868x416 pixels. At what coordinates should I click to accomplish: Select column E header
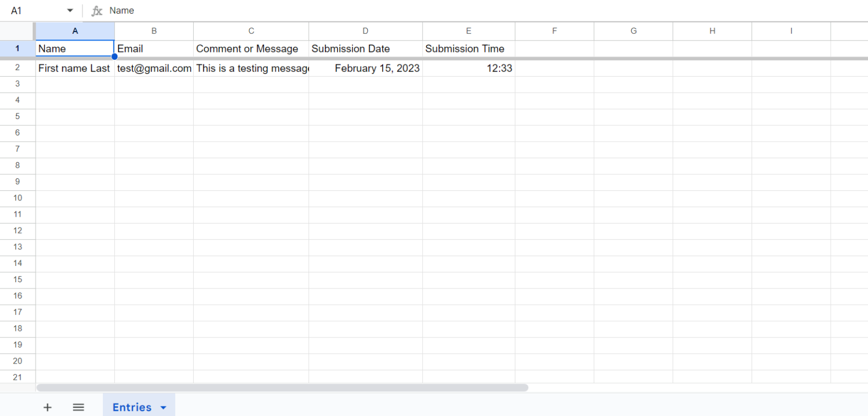click(x=468, y=31)
